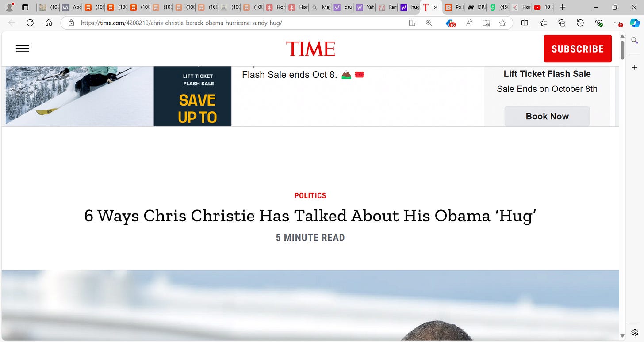Image resolution: width=644 pixels, height=342 pixels.
Task: Click the 'SAVE UP TO' ad banner
Action: point(192,96)
